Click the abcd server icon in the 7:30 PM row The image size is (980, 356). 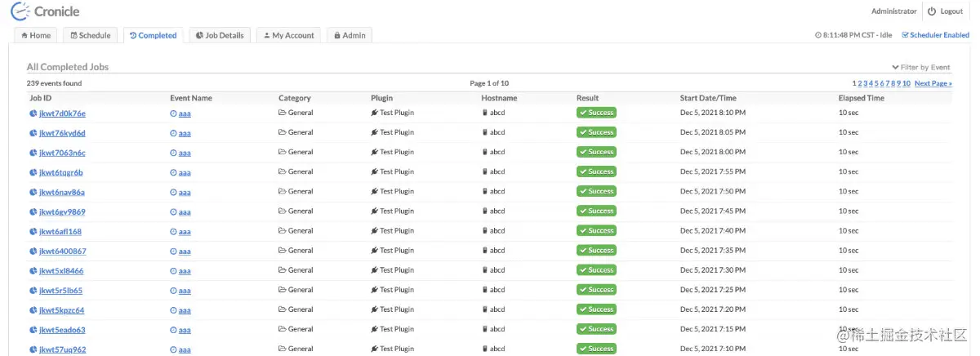click(x=484, y=269)
